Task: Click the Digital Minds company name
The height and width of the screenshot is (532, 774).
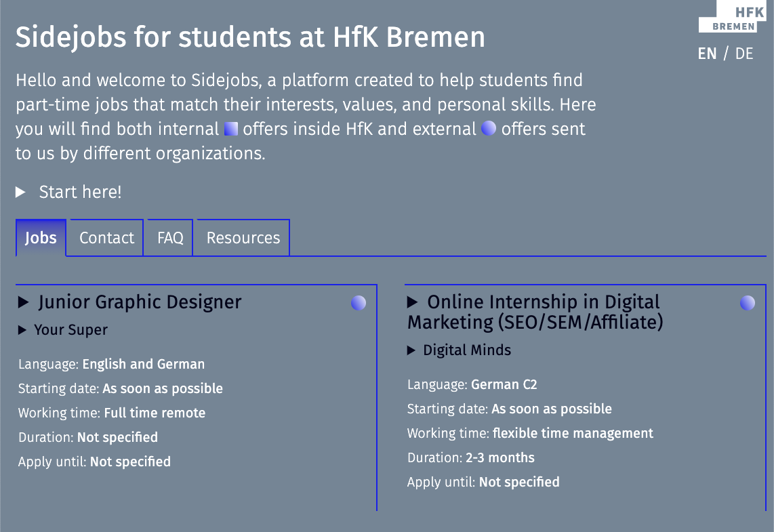Action: [467, 350]
